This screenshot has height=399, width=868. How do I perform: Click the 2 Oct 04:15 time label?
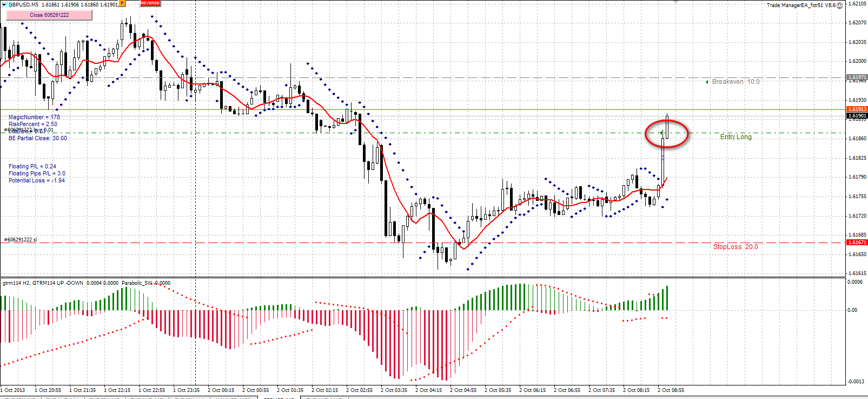click(428, 390)
